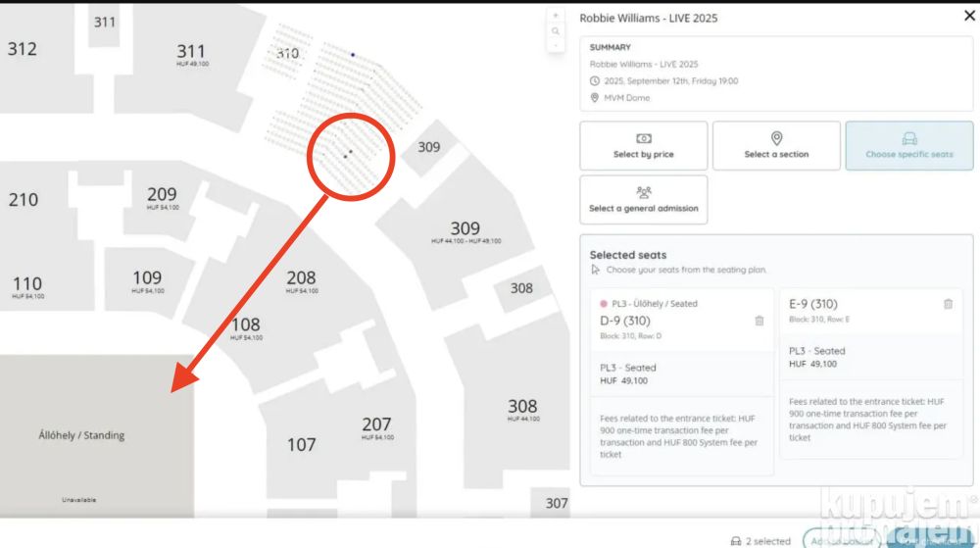The image size is (980, 548).
Task: Activate Choose specific seats mode
Action: tap(908, 146)
